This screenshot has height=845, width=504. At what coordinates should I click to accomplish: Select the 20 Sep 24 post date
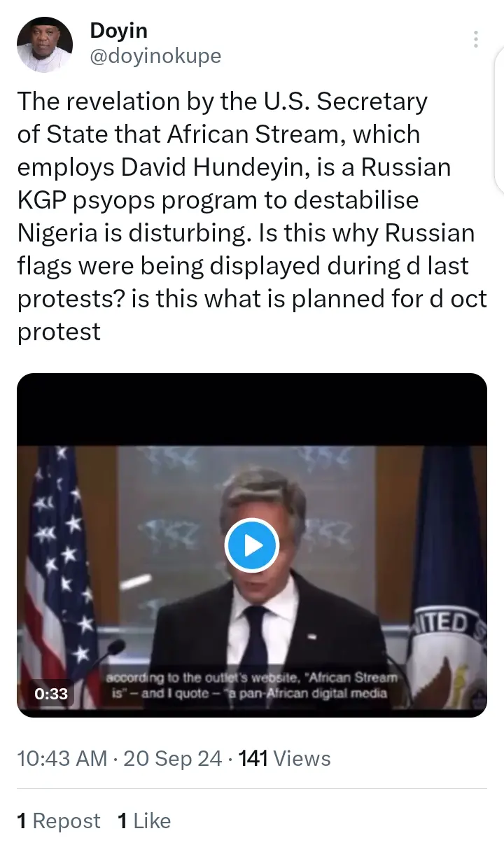point(173,758)
